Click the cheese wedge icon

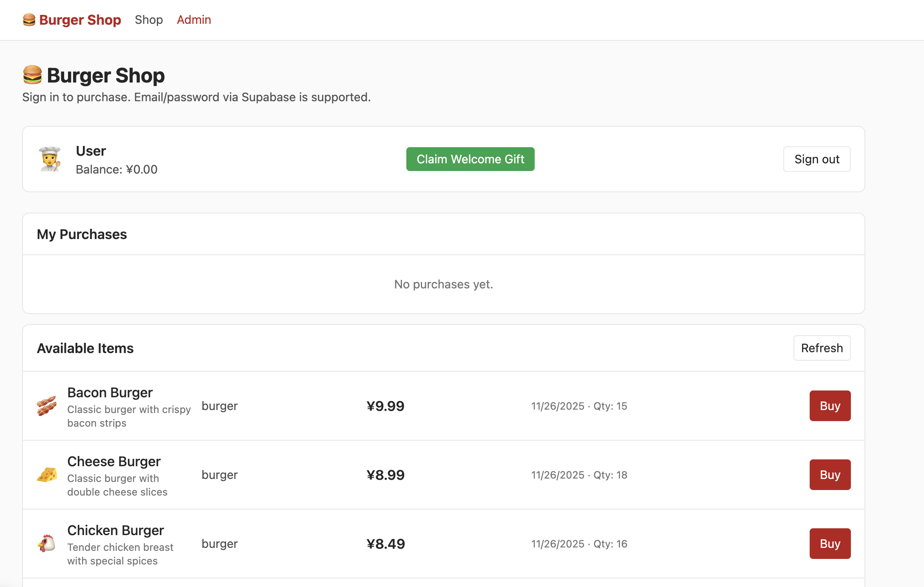[47, 475]
